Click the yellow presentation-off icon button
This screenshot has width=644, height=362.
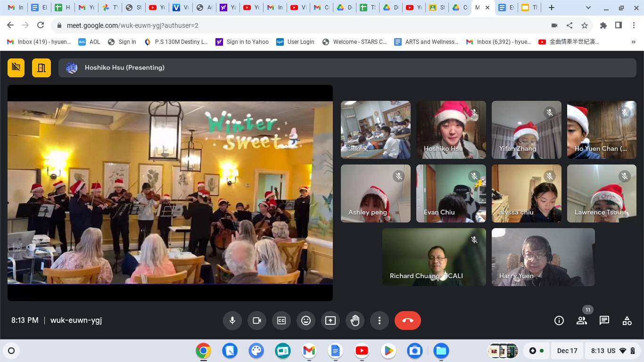tap(16, 68)
